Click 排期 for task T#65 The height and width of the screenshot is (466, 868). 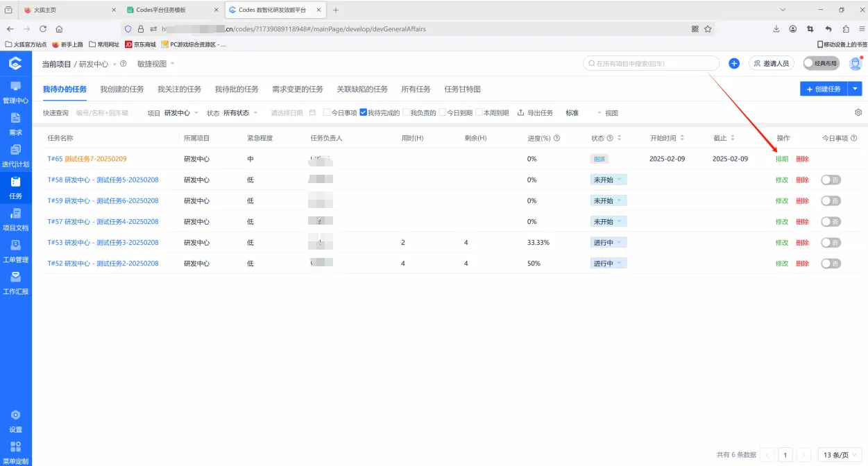click(x=782, y=159)
